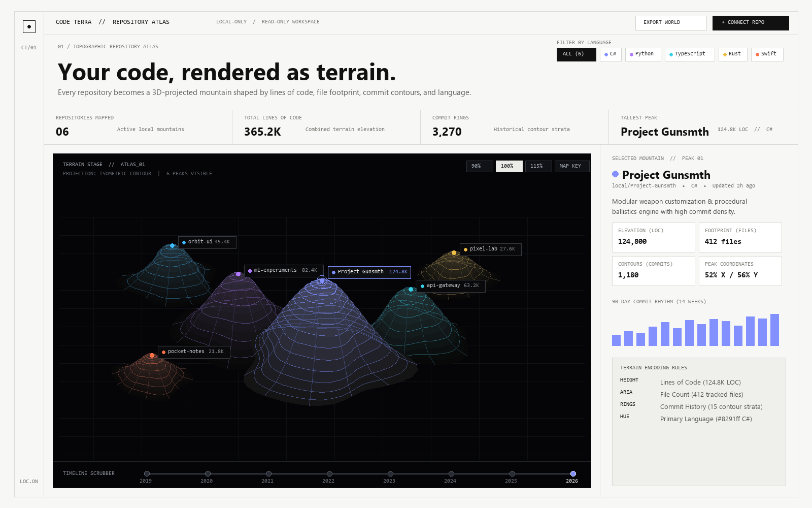Select the pocket-notes mountain label
This screenshot has width=812, height=508.
[x=194, y=352]
